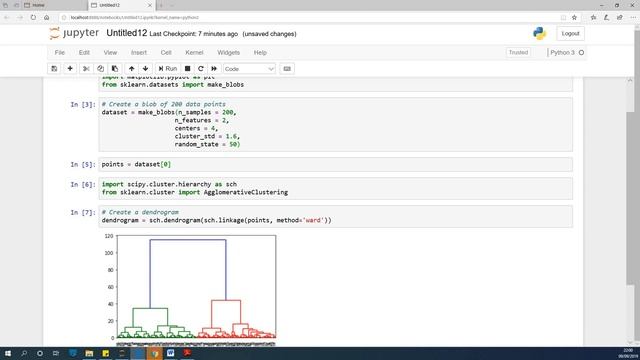Viewport: 640px width, 360px height.
Task: Close the Untitled12 browser tab
Action: coord(149,5)
